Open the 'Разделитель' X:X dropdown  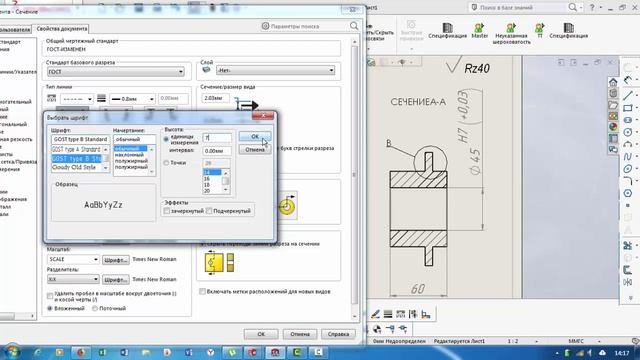click(73, 279)
